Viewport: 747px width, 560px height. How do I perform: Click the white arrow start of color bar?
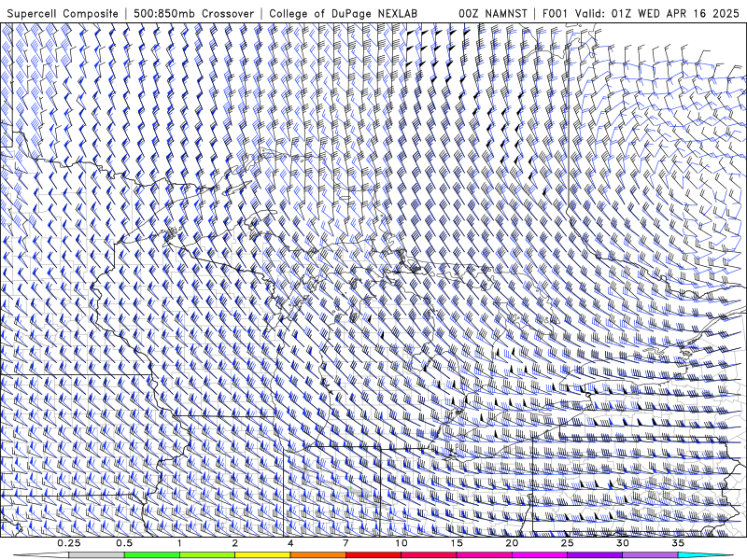(41, 555)
